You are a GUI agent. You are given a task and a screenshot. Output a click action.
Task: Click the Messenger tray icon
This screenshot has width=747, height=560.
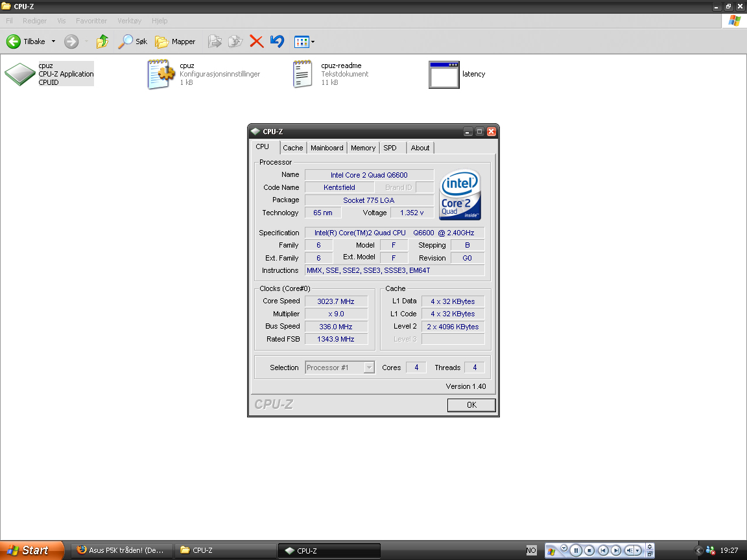(710, 550)
